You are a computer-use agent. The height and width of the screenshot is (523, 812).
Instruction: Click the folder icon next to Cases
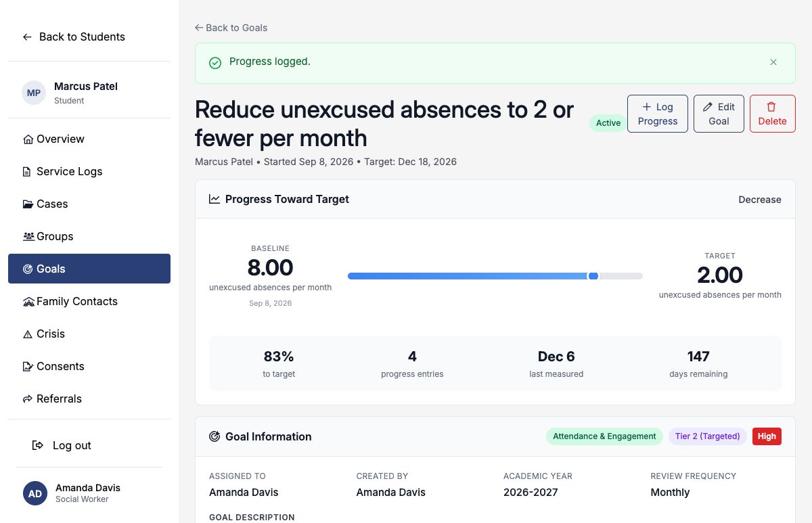pyautogui.click(x=28, y=204)
